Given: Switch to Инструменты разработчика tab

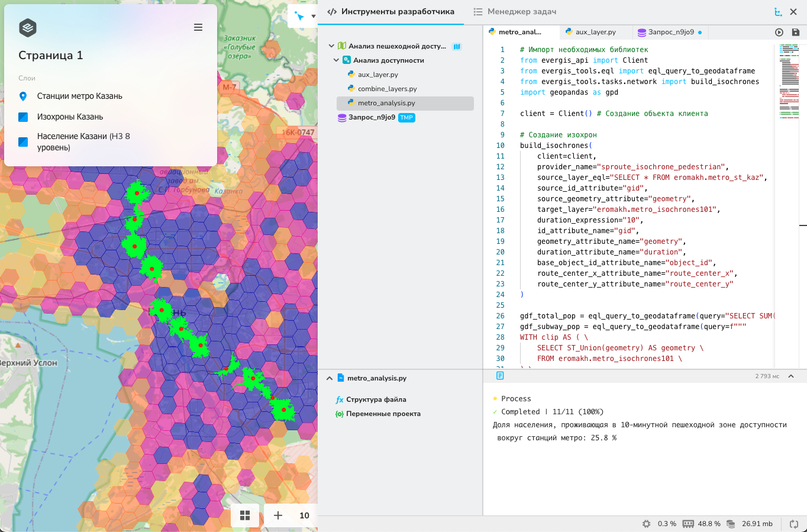Looking at the screenshot, I should pyautogui.click(x=391, y=12).
